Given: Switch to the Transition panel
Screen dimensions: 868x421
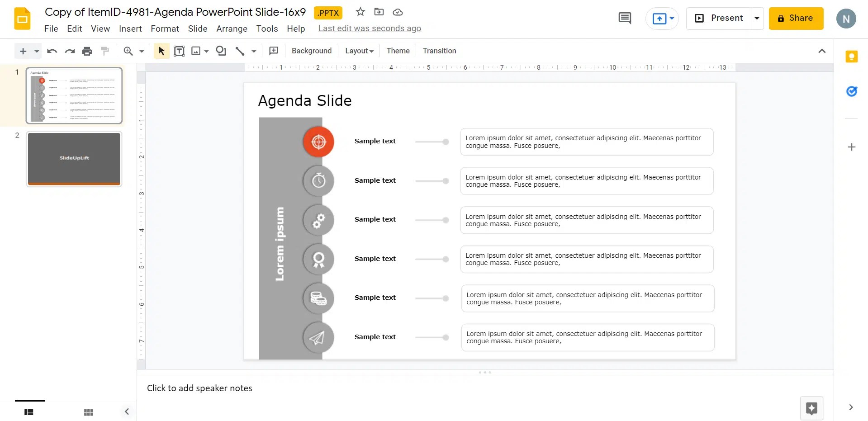Looking at the screenshot, I should click(x=439, y=51).
